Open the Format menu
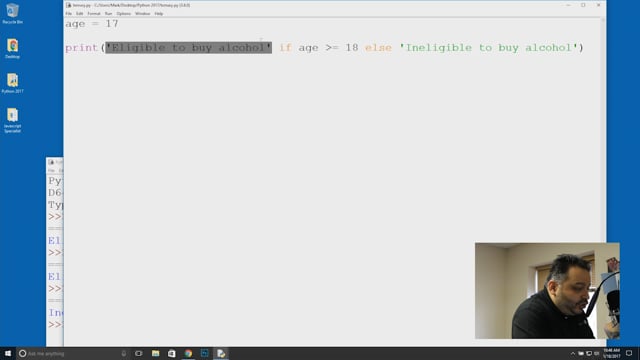This screenshot has height=360, width=640. [x=94, y=13]
